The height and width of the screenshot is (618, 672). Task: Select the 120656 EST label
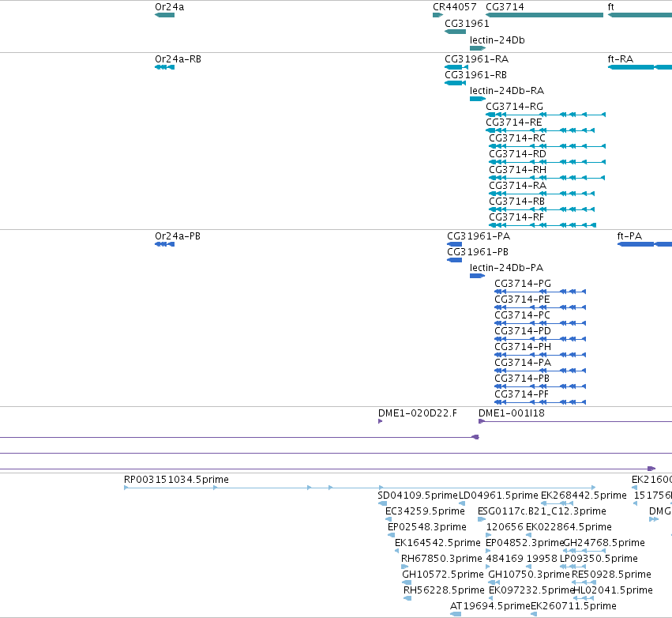tap(505, 527)
